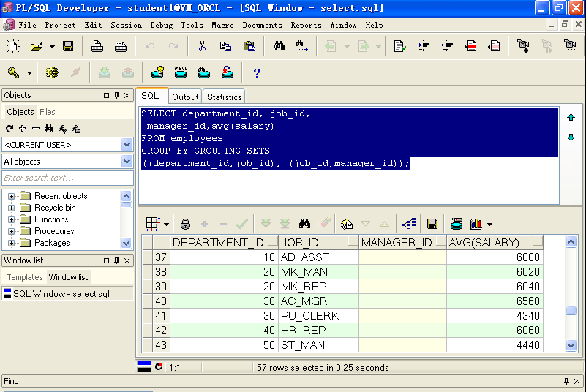Click the padlock icon in result grid toolbar
Image resolution: width=586 pixels, height=392 pixels.
coord(185,224)
